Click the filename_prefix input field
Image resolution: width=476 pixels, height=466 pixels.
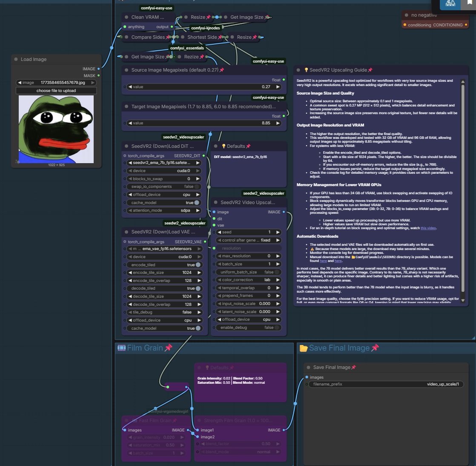(x=386, y=384)
